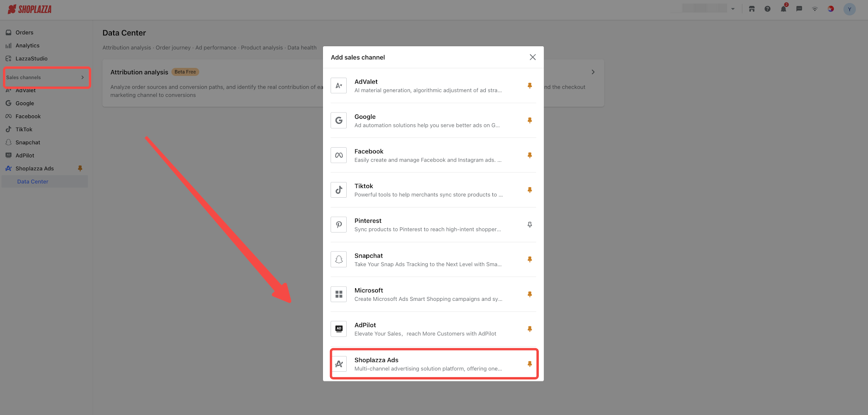The width and height of the screenshot is (868, 415).
Task: Open the help question mark icon
Action: (x=768, y=9)
